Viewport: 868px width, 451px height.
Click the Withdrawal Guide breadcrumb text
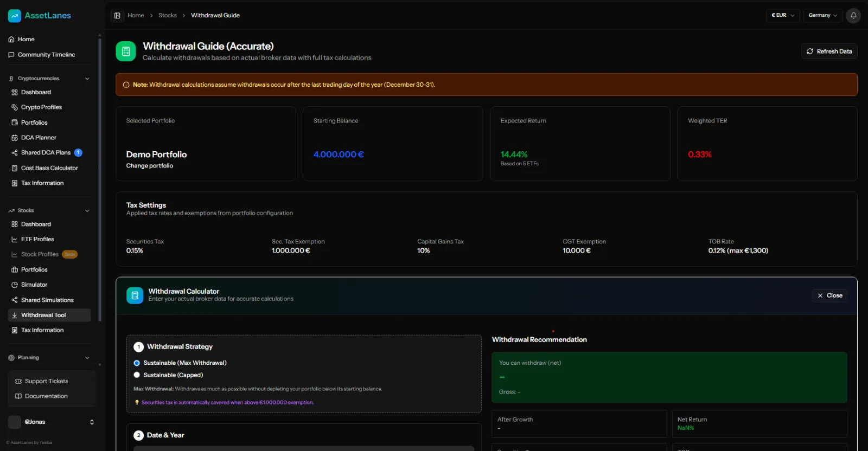(215, 15)
